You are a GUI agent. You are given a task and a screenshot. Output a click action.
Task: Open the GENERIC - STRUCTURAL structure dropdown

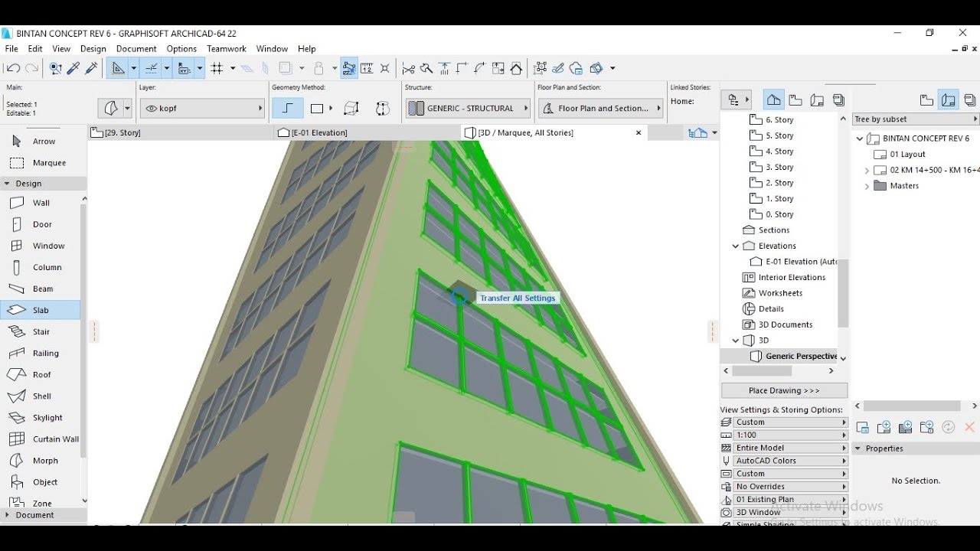[x=468, y=109]
